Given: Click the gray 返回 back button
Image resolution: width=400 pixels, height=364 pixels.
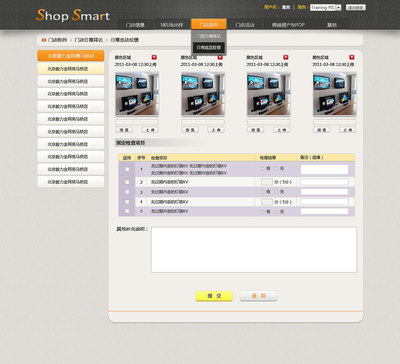Looking at the screenshot, I should point(258,296).
